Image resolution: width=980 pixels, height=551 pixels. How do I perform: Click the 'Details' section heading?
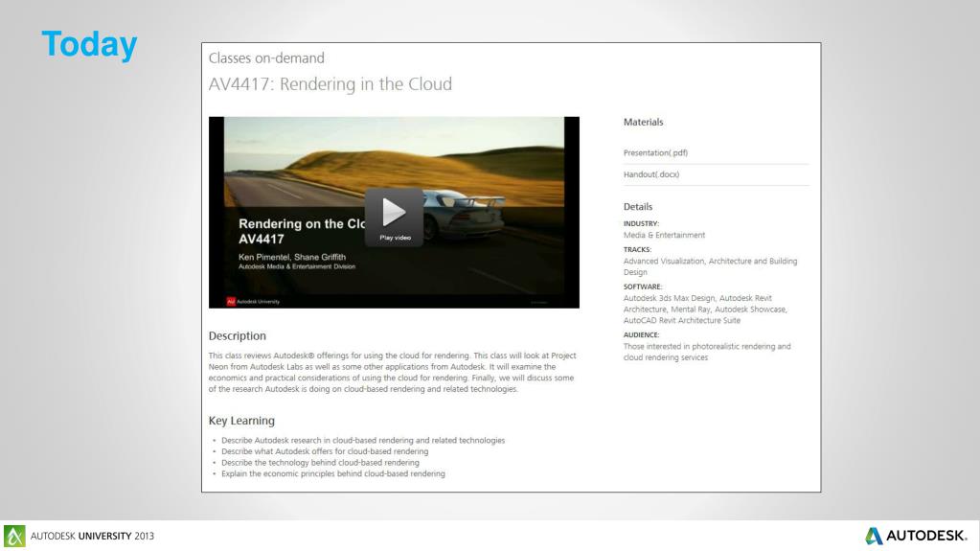click(x=637, y=206)
